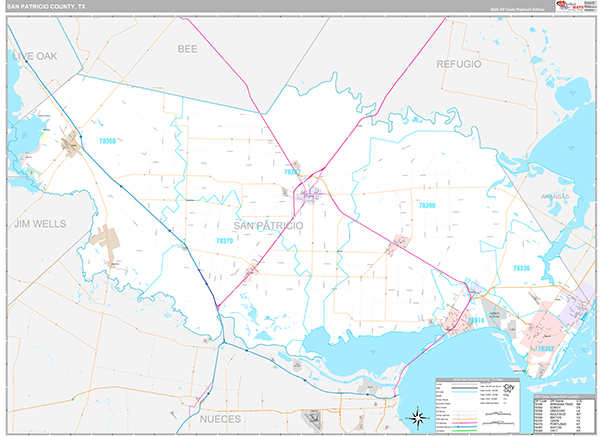Select the REFUGIO county label

459,64
